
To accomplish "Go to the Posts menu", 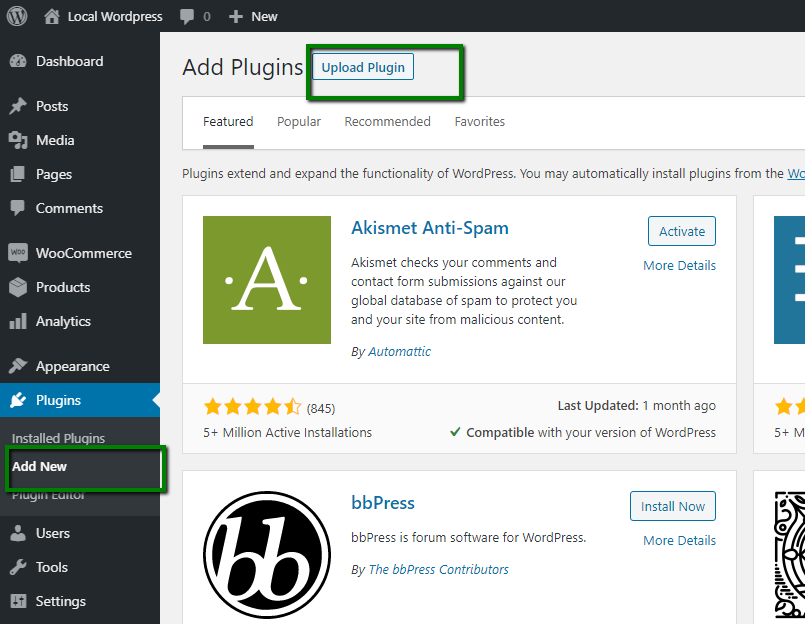I will (80, 106).
